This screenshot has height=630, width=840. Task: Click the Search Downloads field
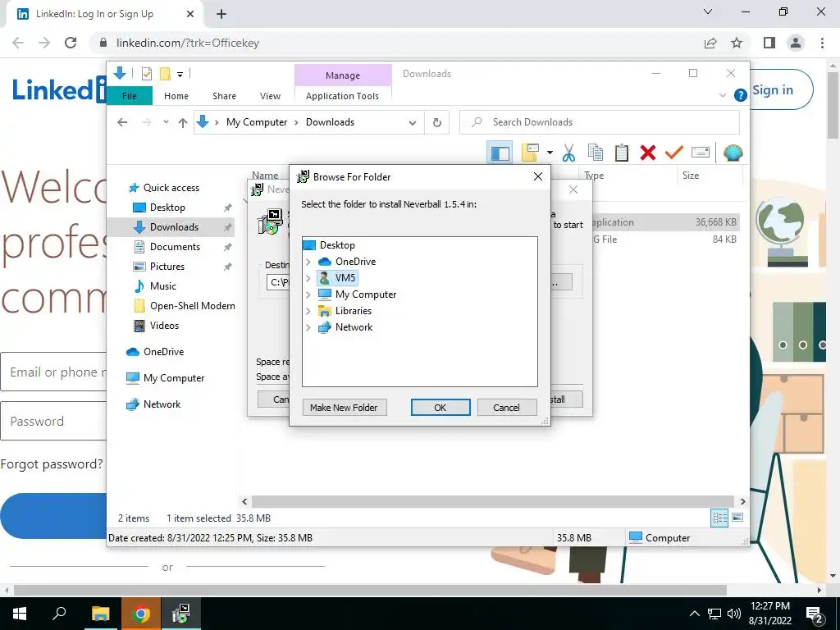tap(600, 122)
